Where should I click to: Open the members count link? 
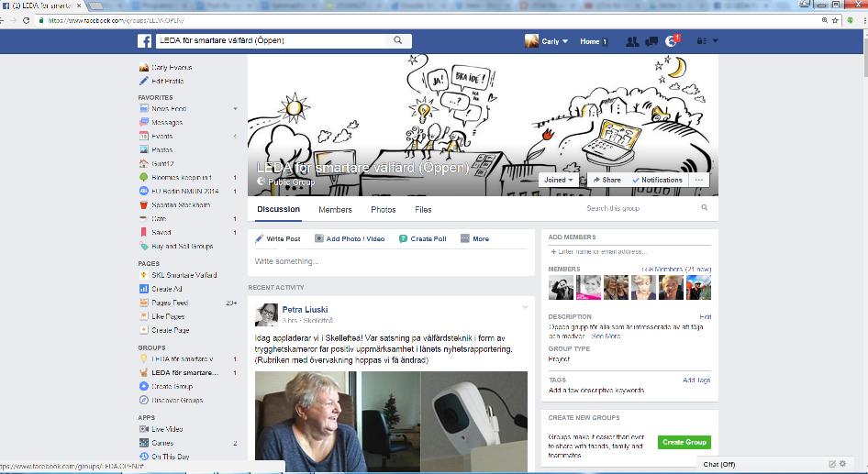pyautogui.click(x=676, y=270)
